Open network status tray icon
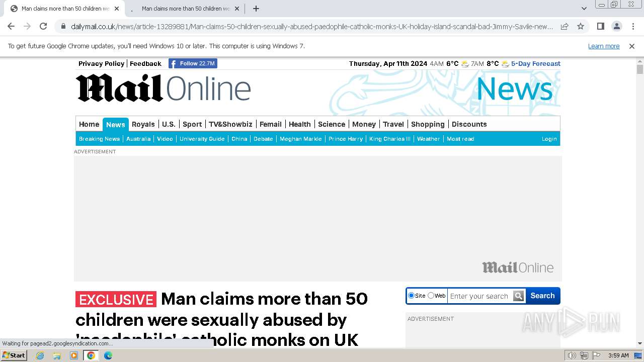This screenshot has width=644, height=362. (x=584, y=355)
